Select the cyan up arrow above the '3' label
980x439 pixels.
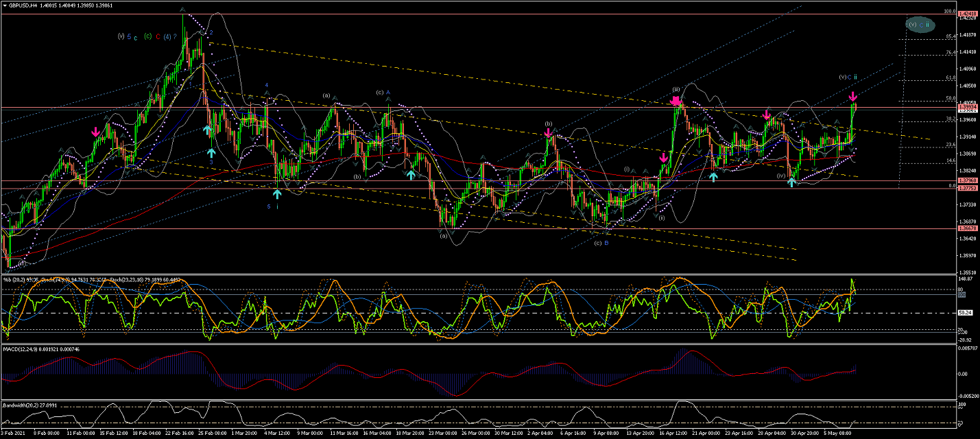tap(211, 152)
